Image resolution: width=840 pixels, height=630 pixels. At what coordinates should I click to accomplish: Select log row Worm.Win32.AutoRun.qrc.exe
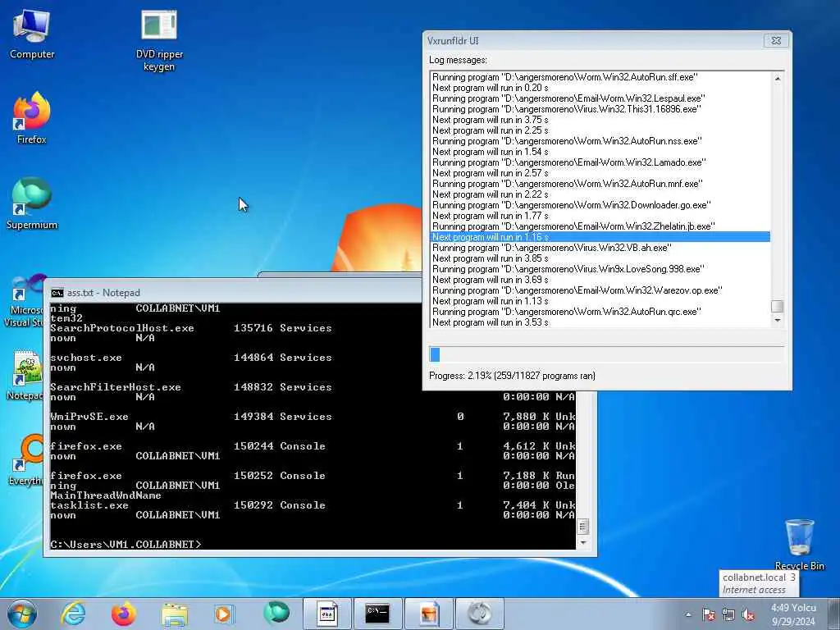pos(600,311)
